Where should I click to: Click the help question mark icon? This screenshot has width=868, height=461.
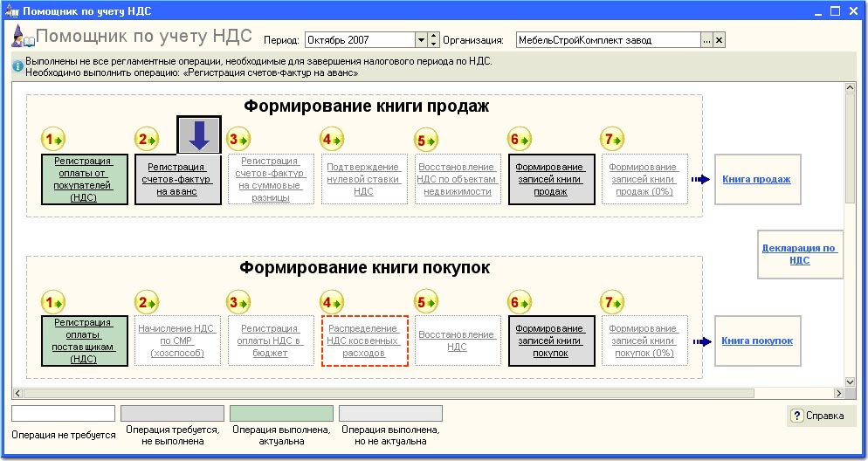[797, 416]
